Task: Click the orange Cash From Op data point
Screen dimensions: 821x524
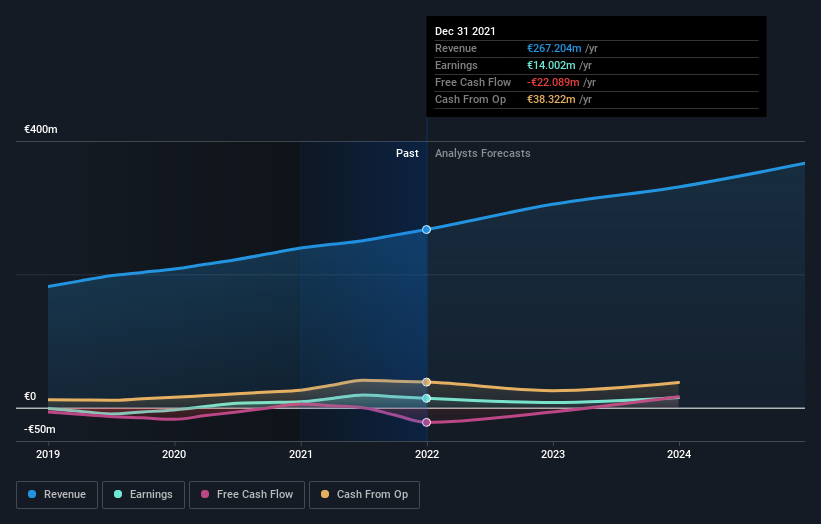Action: point(427,382)
